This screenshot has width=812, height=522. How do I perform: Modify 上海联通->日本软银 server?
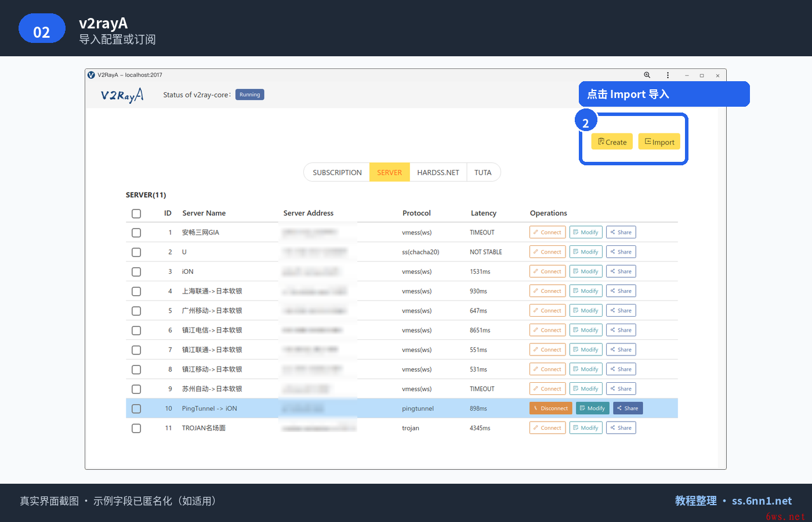tap(586, 291)
